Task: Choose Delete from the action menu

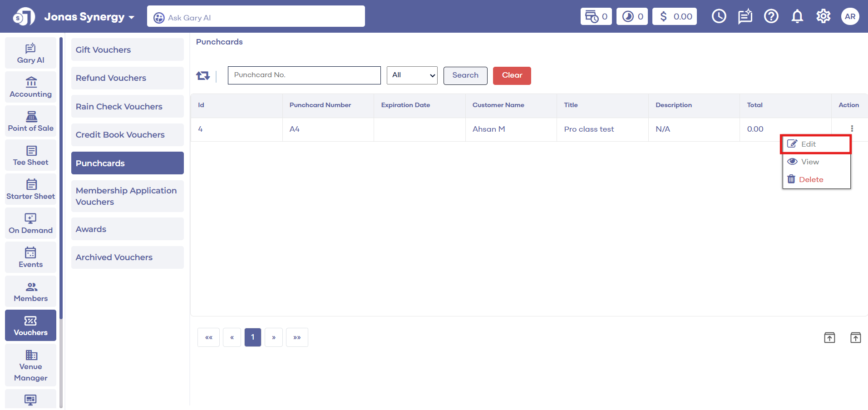Action: (810, 180)
